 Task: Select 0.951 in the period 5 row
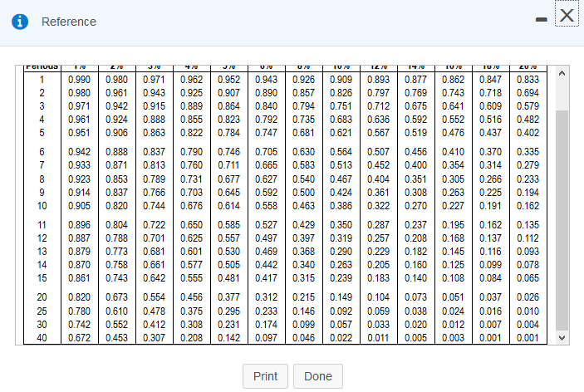79,133
